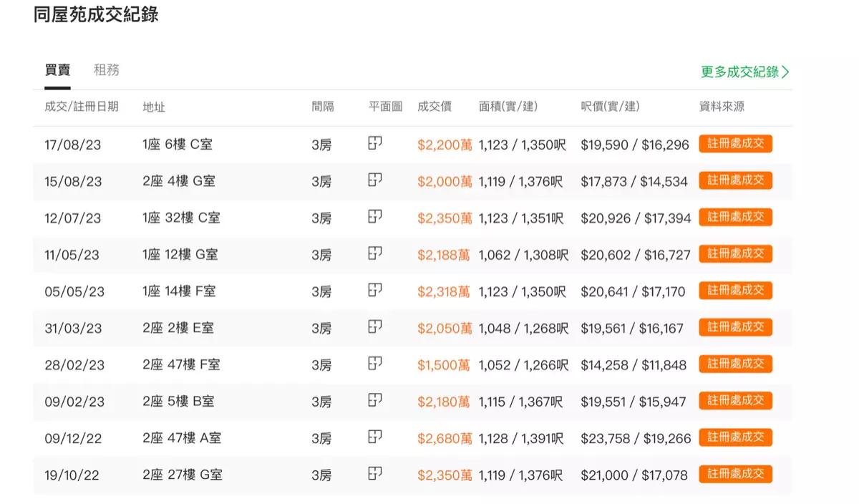Screen dimensions: 859x504
Task: Click the $2,680萬 transaction price
Action: pos(444,437)
